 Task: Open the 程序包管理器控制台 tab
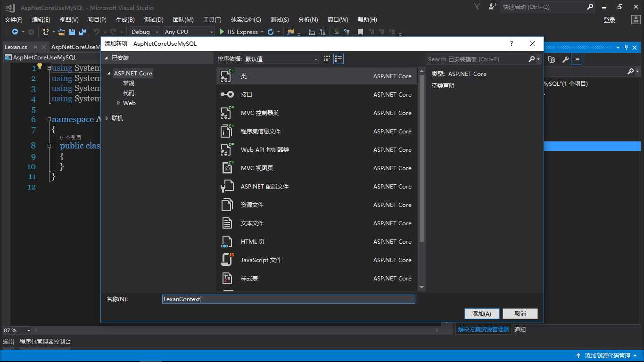[x=45, y=341]
